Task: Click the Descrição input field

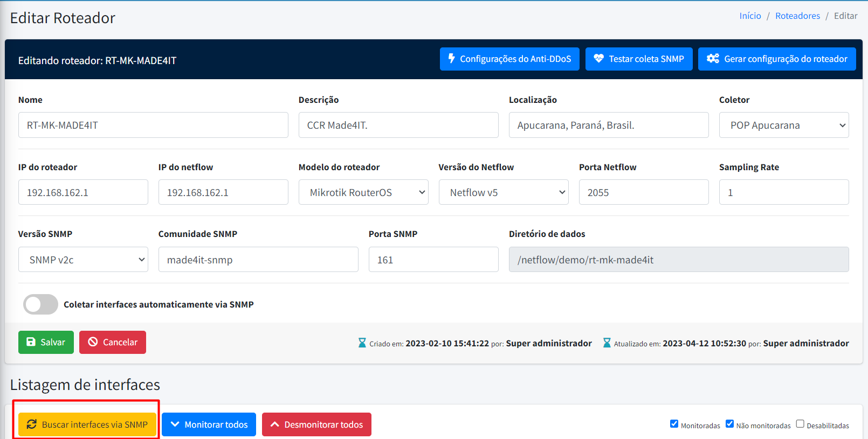Action: pos(398,125)
